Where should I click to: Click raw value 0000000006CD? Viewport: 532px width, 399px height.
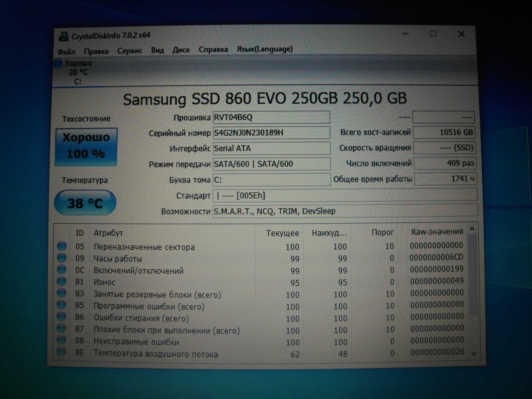point(436,257)
